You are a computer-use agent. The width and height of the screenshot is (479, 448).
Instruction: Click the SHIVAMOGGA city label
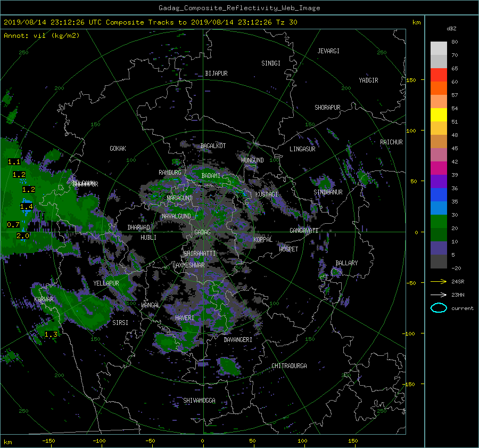(199, 401)
